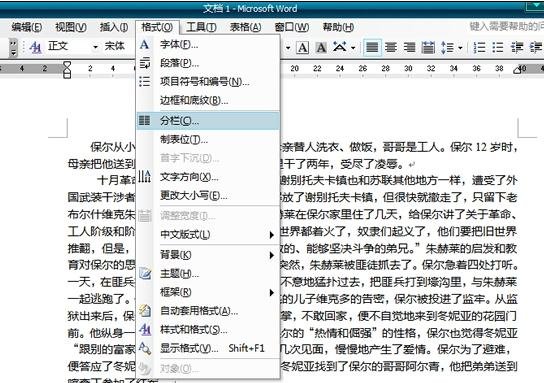The image size is (544, 383).
Task: Apply justified alignment
Action: point(372,47)
